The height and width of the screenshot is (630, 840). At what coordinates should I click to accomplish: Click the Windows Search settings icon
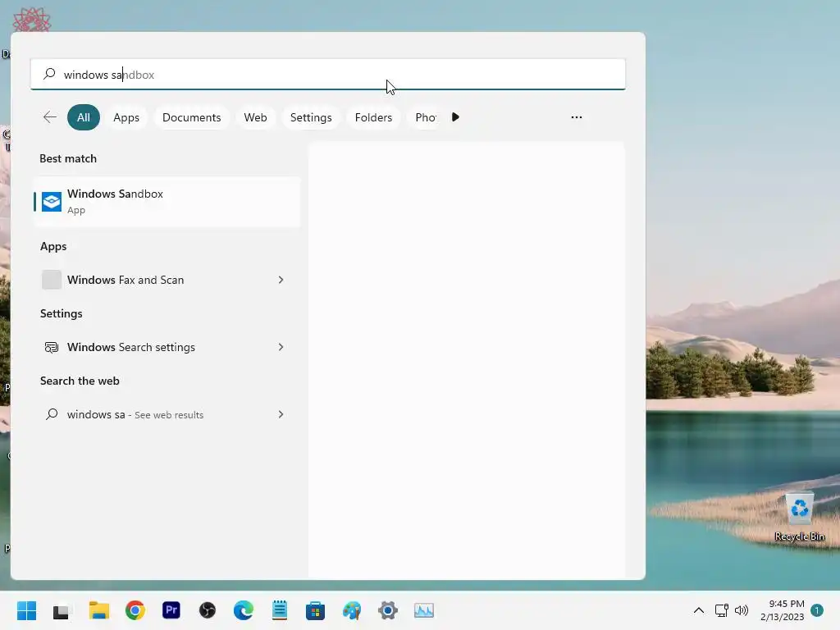click(52, 347)
